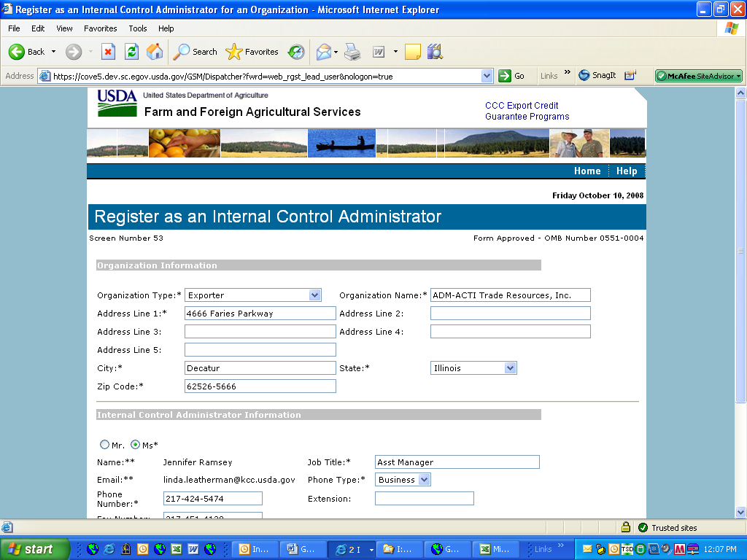Open the Organization Type dropdown

[314, 295]
